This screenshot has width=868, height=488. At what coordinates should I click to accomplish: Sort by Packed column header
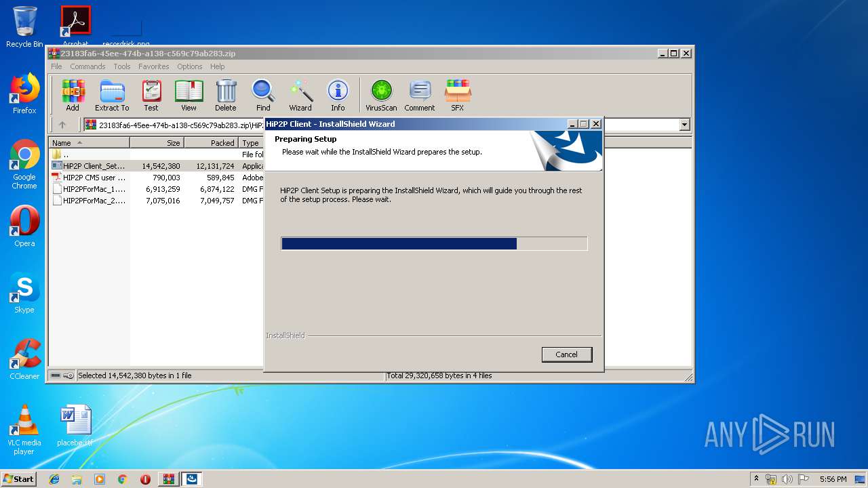[x=211, y=143]
